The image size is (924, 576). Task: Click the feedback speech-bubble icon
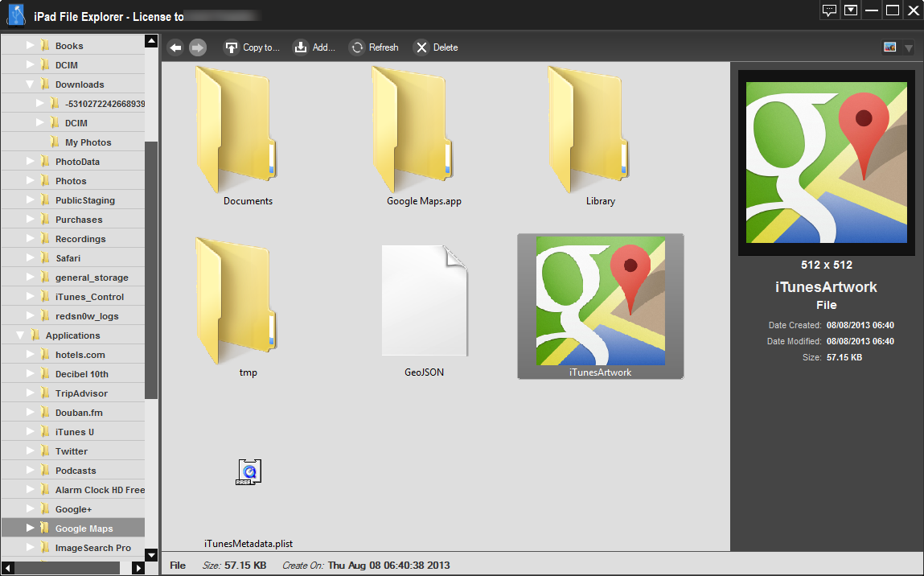pos(830,10)
